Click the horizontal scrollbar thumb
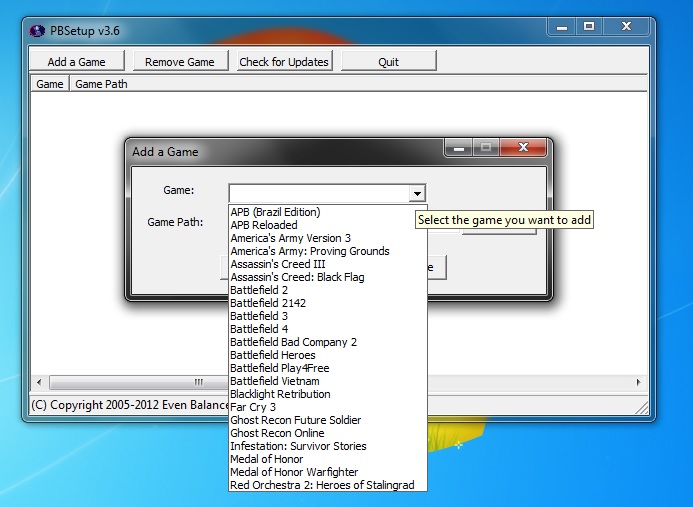The width and height of the screenshot is (693, 507). click(139, 382)
